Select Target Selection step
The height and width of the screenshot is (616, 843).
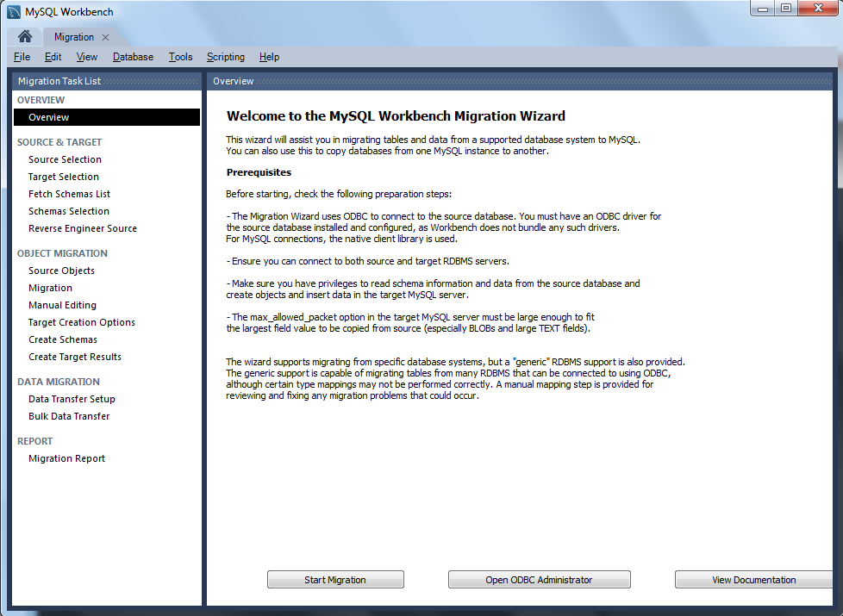(64, 177)
